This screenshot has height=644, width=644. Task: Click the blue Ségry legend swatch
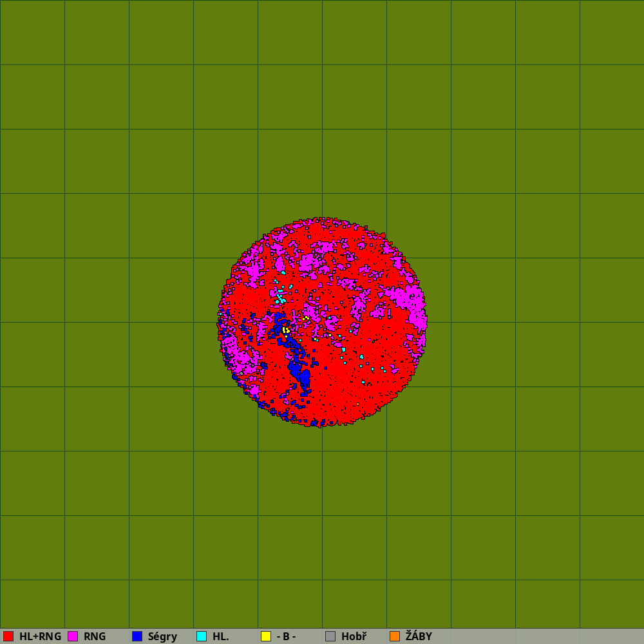137,636
